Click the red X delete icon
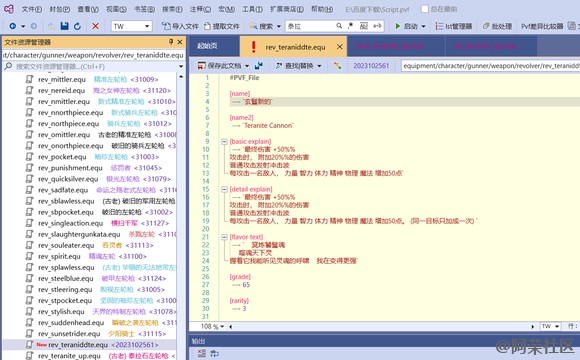Screen dimensions: 580x360 point(95,26)
